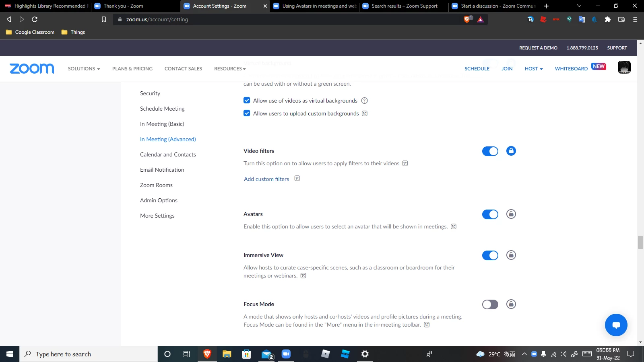Switch to Thank you - Zoom tab
644x362 pixels.
pos(135,6)
